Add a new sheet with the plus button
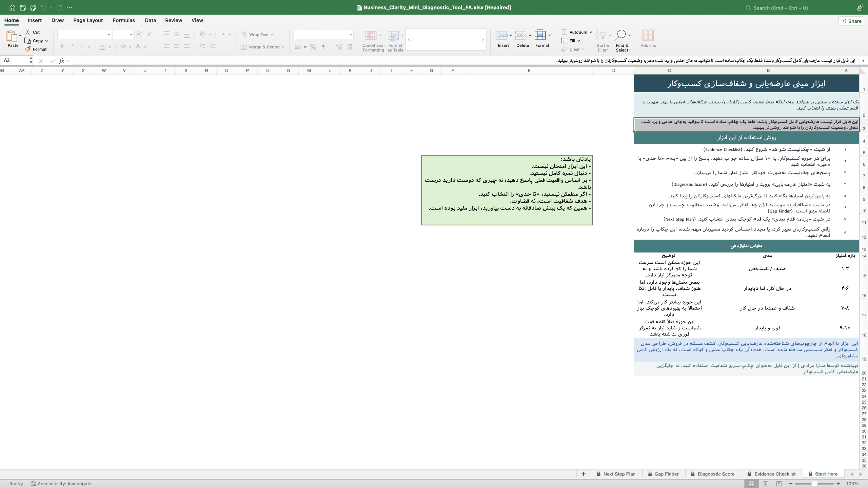 (584, 474)
